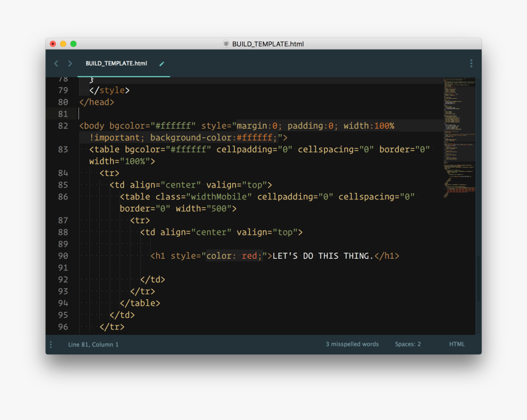Click line number 90 in the gutter
The width and height of the screenshot is (527, 420).
63,256
